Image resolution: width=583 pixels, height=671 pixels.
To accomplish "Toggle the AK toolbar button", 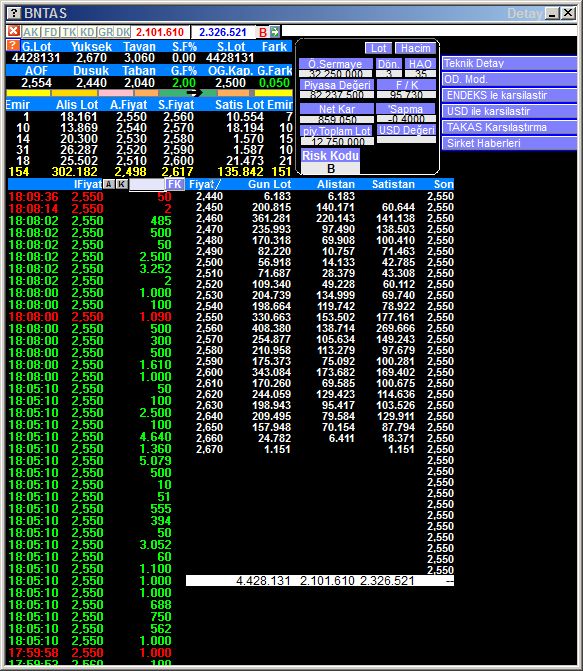I will pyautogui.click(x=31, y=32).
